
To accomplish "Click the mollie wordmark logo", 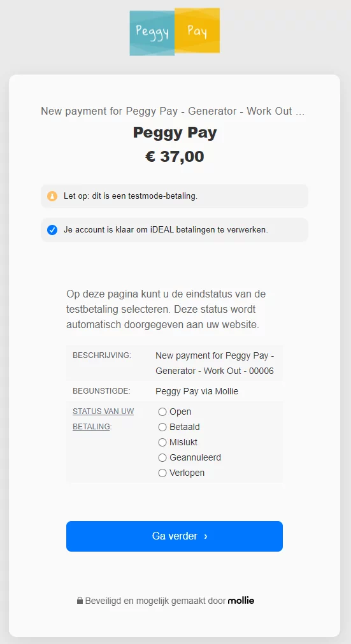I will click(241, 601).
